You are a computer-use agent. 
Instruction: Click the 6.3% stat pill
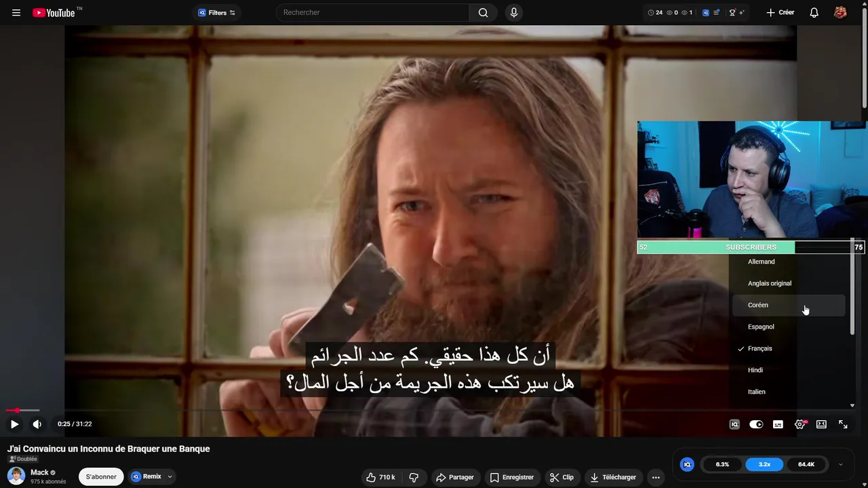click(722, 464)
